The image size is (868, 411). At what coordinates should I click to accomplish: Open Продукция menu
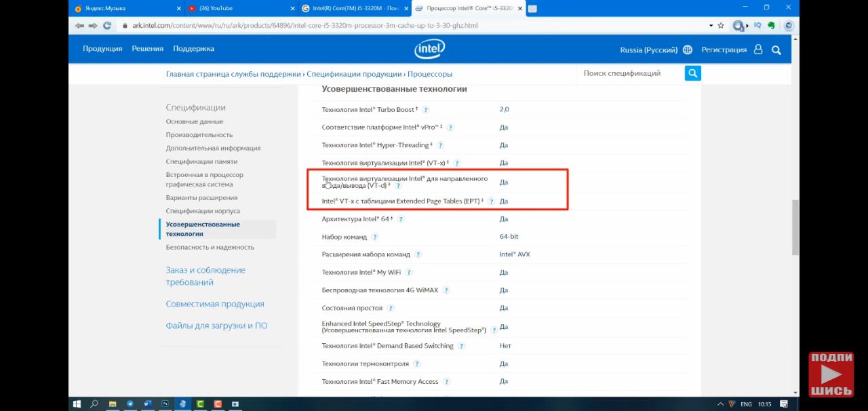[102, 49]
